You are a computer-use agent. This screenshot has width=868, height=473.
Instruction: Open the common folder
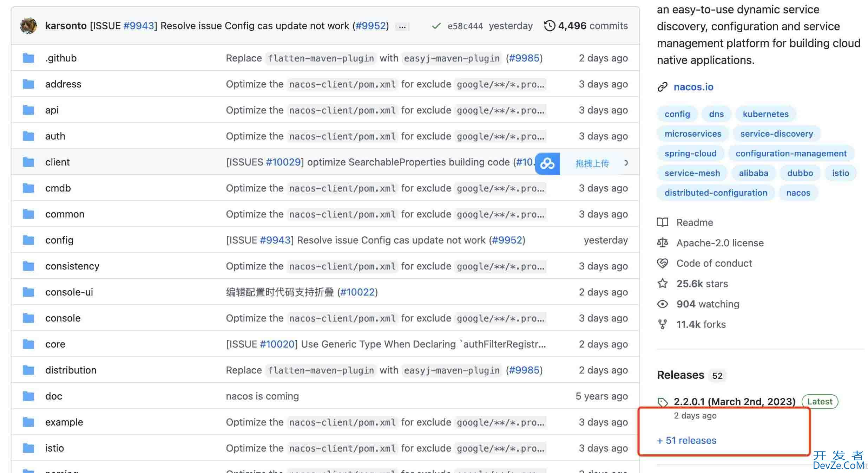[x=65, y=214]
